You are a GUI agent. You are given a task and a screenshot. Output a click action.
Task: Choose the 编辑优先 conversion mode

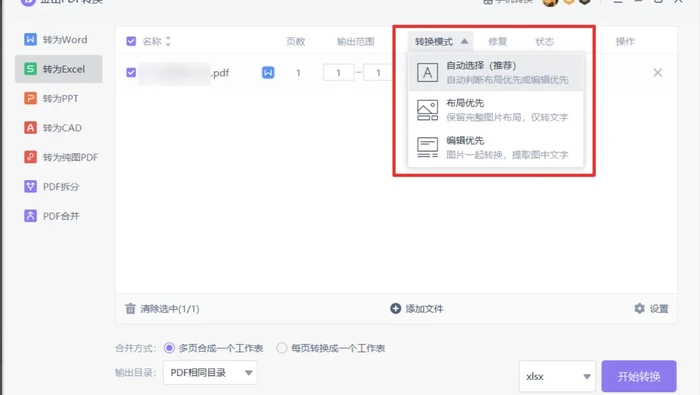click(x=496, y=147)
